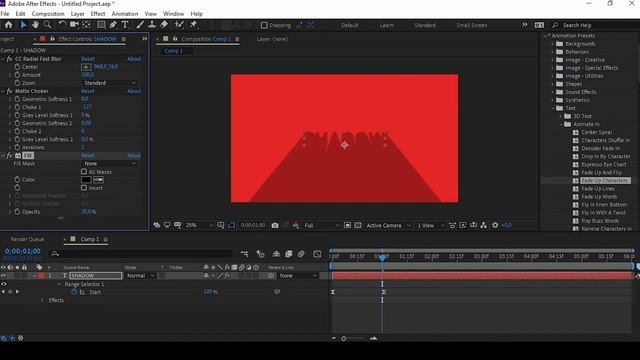Screen dimensions: 640x360
Task: Click the Start property stopwatch in timeline
Action: (74, 292)
